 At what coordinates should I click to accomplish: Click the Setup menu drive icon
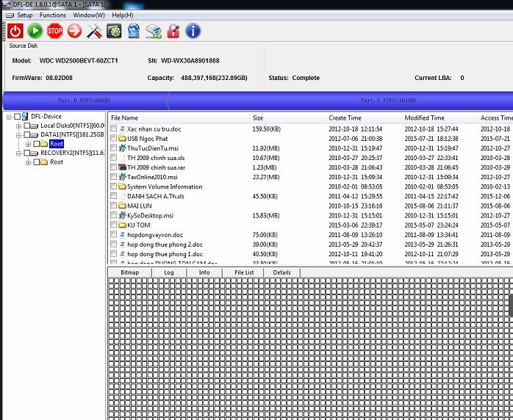[10, 15]
